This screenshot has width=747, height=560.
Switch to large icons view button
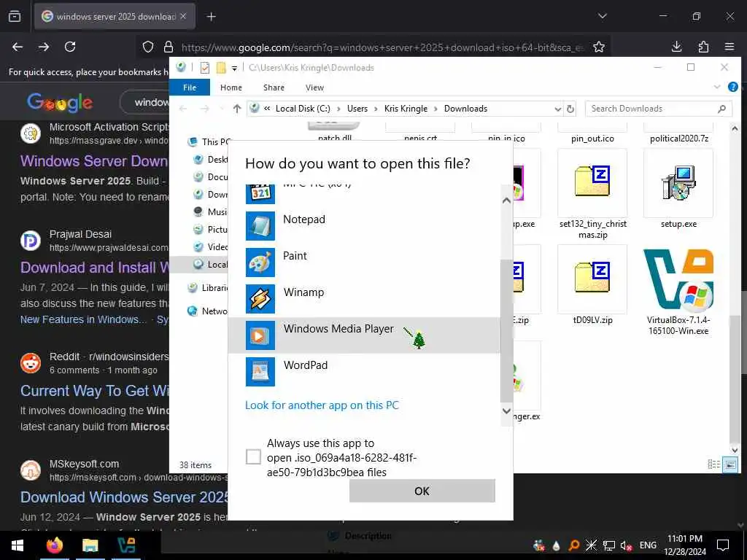tap(730, 464)
